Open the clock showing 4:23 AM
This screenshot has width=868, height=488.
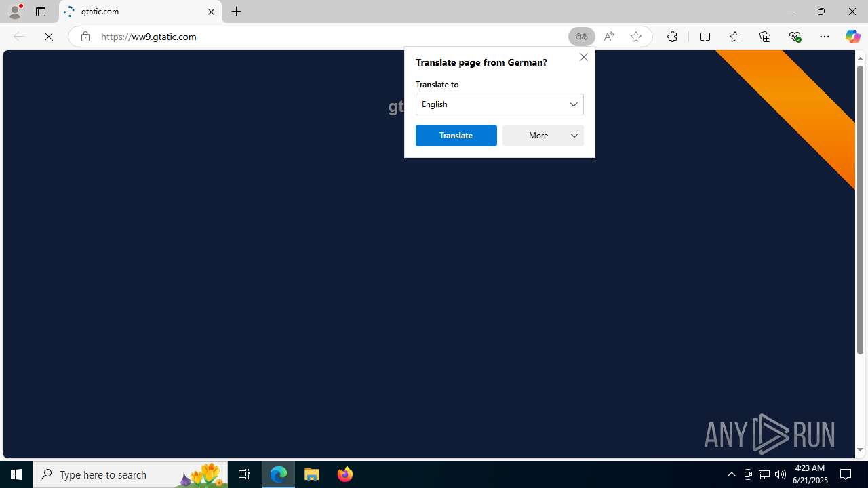810,474
